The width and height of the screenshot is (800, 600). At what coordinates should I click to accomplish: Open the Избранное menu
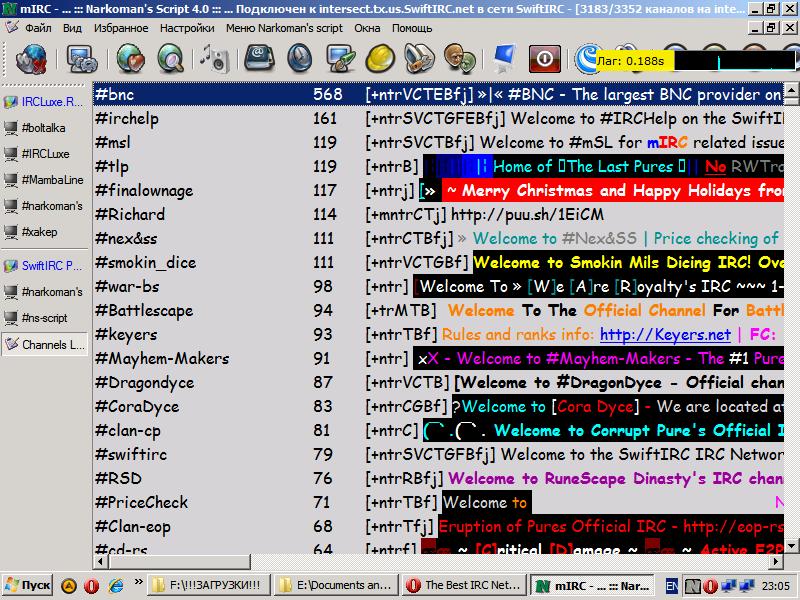tap(121, 28)
